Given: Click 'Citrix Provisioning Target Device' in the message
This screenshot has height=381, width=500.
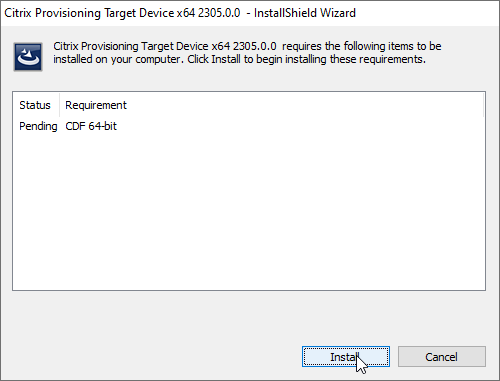Looking at the screenshot, I should [131, 46].
